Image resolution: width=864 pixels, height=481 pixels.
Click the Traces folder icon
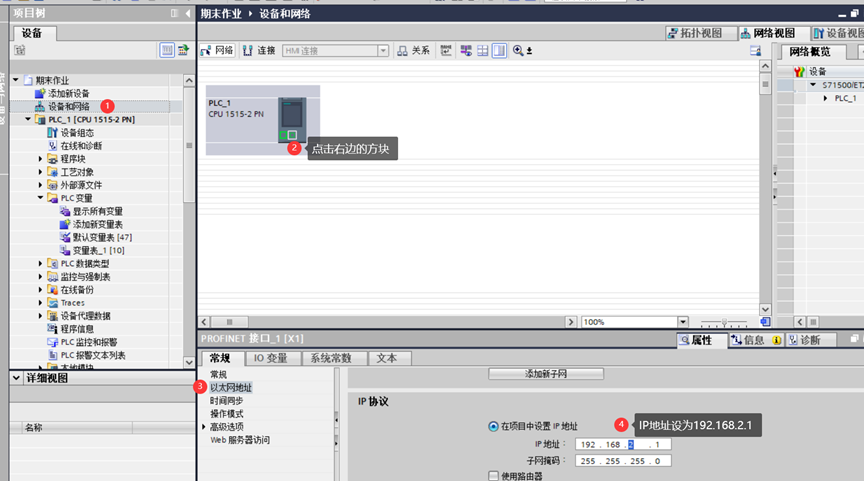point(53,303)
